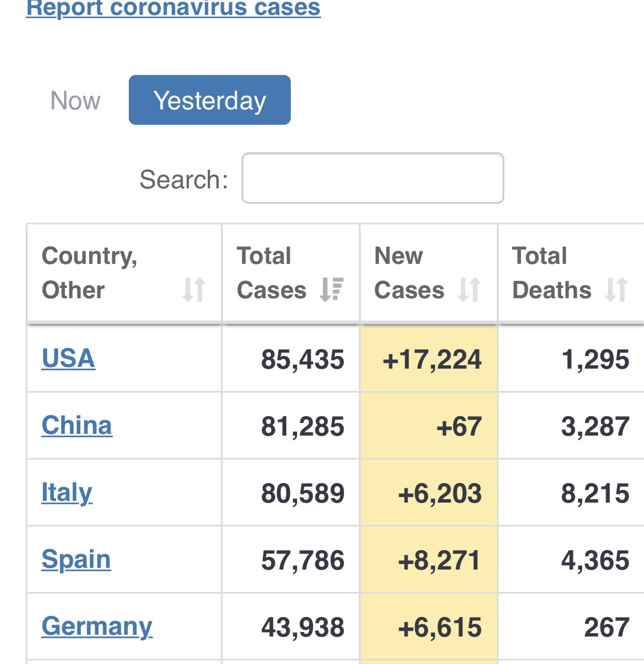Select Spain total deaths cell 4,365
Image resolution: width=644 pixels, height=664 pixels.
tap(571, 560)
